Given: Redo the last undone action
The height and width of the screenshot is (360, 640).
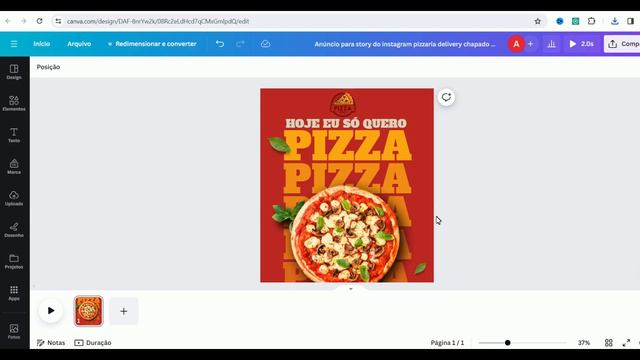Looking at the screenshot, I should click(x=240, y=44).
